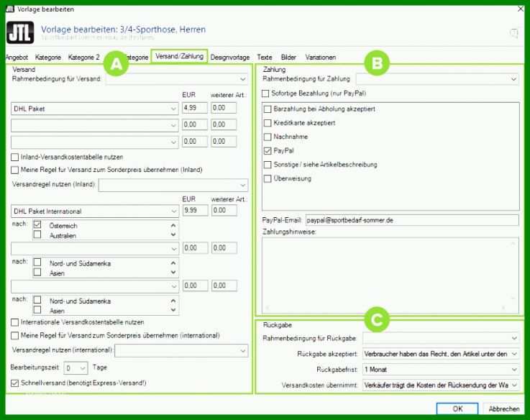Switch to the Kategorie tab
The width and height of the screenshot is (530, 420).
[x=48, y=57]
